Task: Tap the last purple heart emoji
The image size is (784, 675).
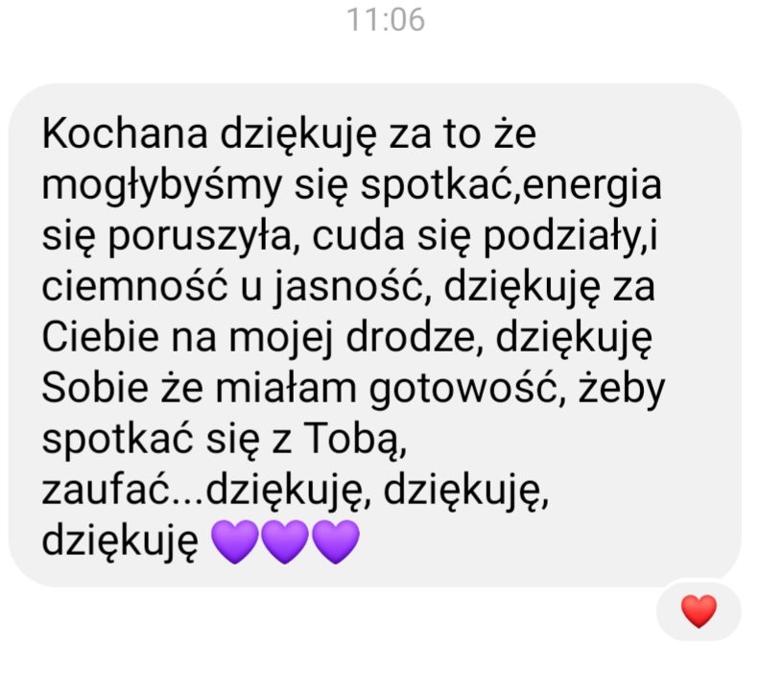Action: pyautogui.click(x=336, y=542)
